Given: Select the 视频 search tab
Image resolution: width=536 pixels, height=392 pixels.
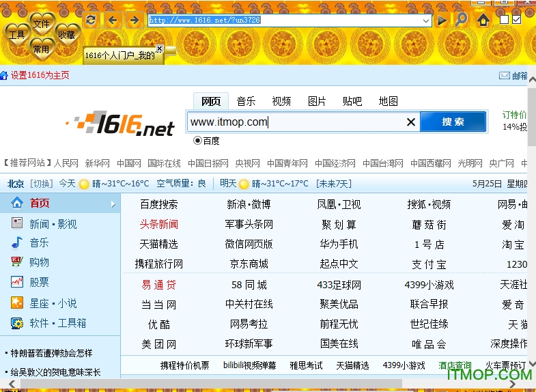Looking at the screenshot, I should pyautogui.click(x=281, y=101).
